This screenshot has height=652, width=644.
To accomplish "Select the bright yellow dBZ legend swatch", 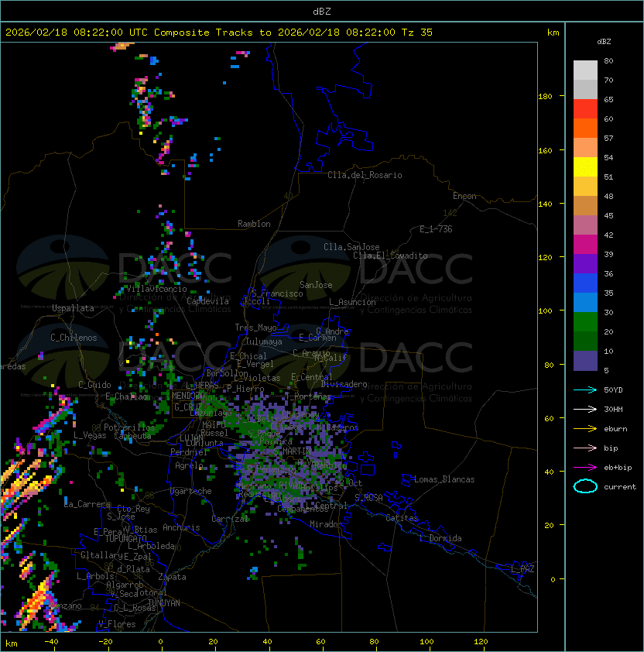I will point(585,167).
